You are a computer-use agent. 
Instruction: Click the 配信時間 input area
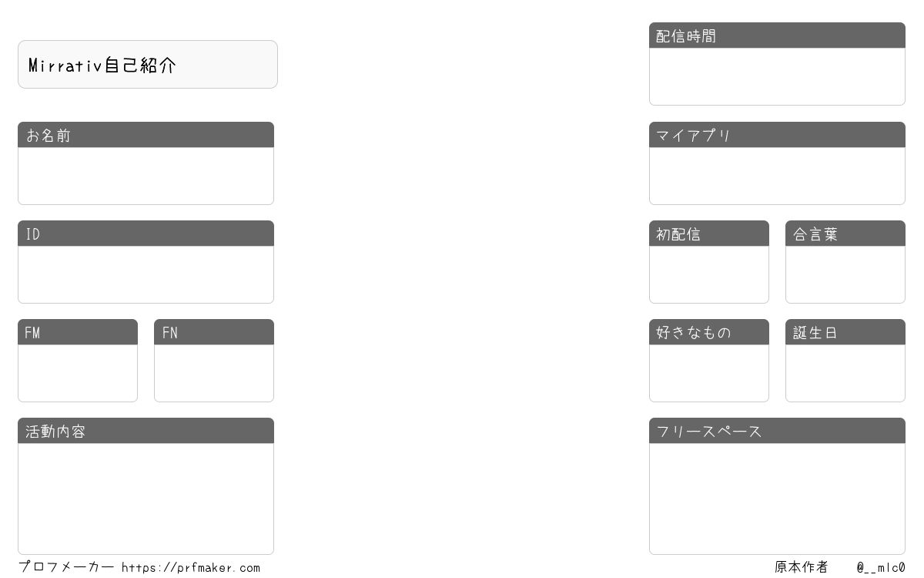pyautogui.click(x=777, y=76)
